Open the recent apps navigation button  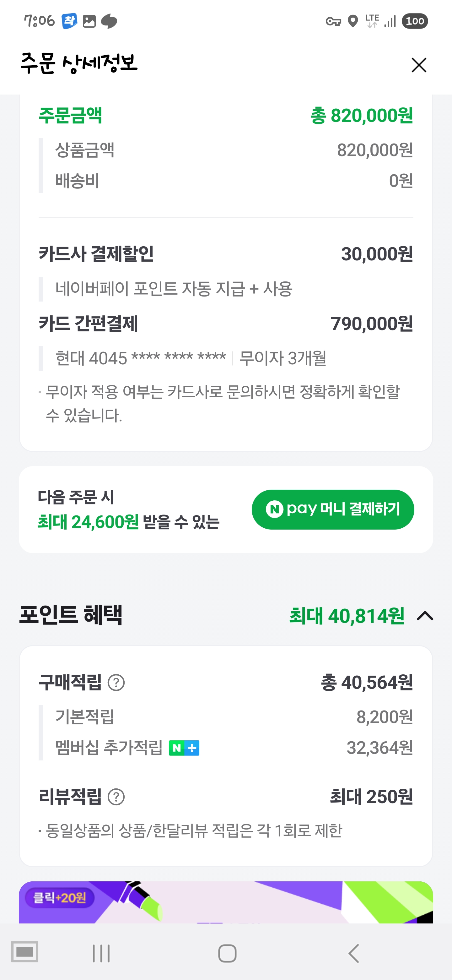point(101,953)
